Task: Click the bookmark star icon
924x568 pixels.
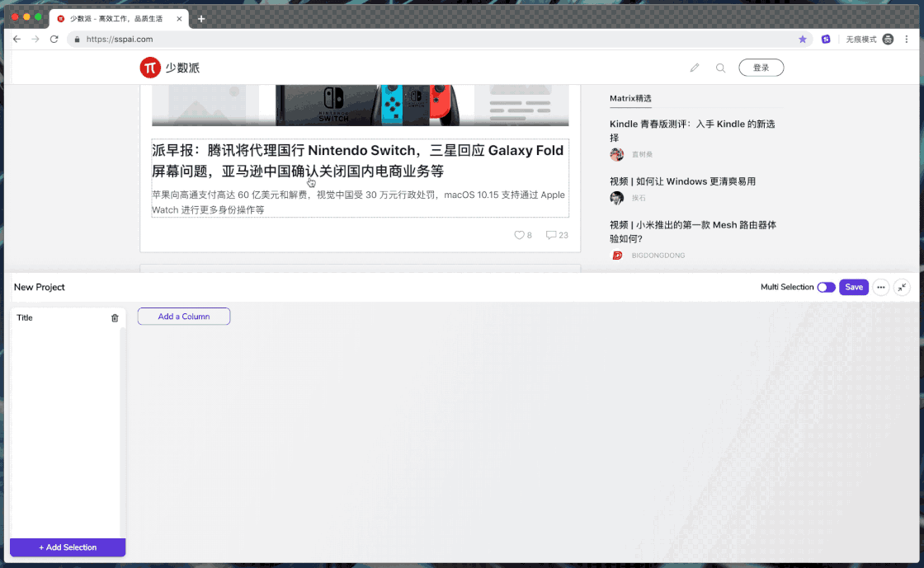Action: (x=803, y=39)
